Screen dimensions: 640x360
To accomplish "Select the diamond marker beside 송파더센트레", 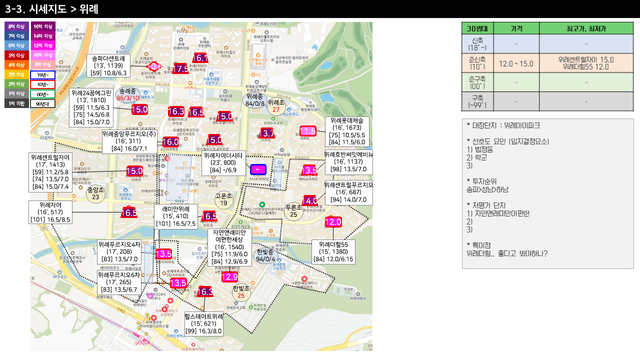I will (x=154, y=66).
